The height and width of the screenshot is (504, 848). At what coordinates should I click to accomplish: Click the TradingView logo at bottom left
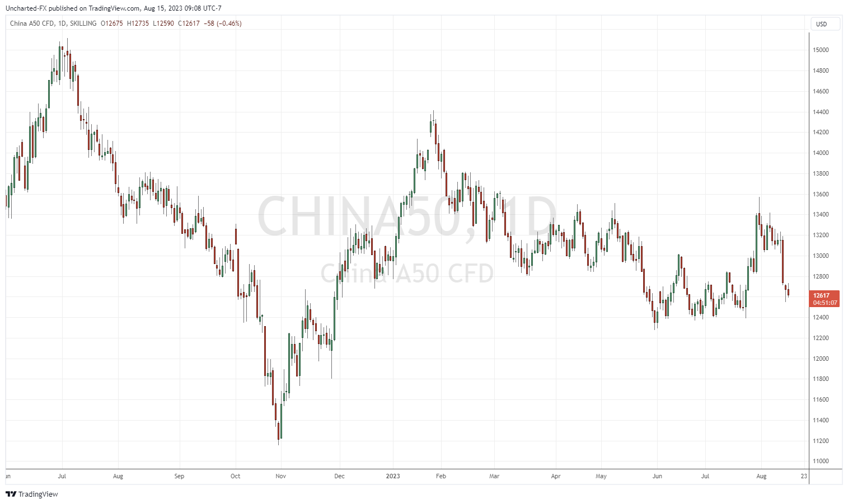coord(31,494)
